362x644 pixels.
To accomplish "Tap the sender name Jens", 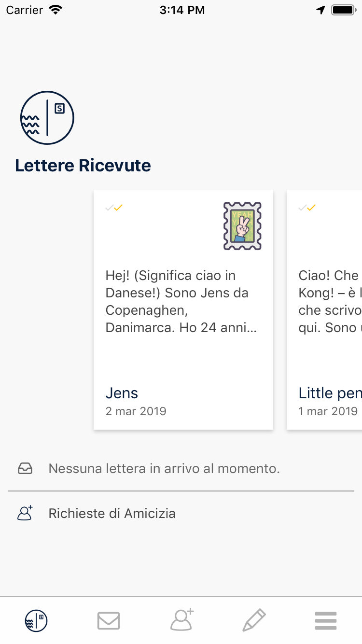I will pos(122,393).
